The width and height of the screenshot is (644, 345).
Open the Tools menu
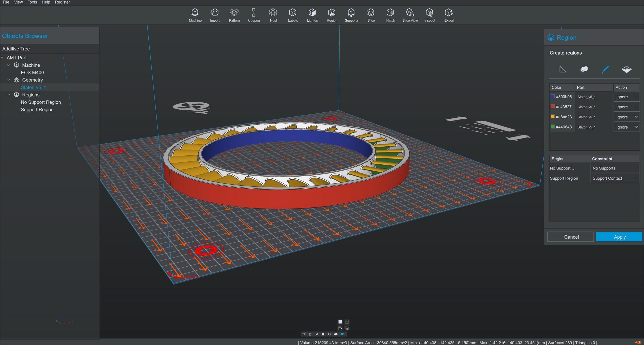32,2
